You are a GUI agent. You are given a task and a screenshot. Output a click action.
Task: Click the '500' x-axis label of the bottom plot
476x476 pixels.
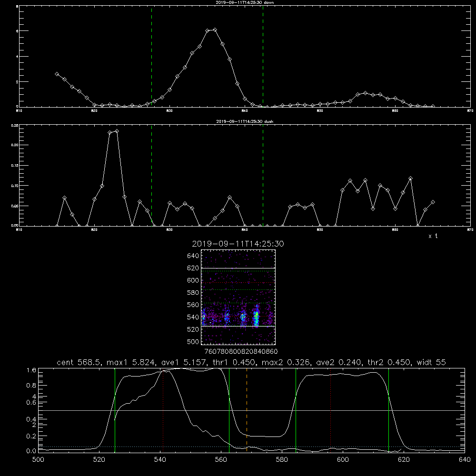(38, 460)
